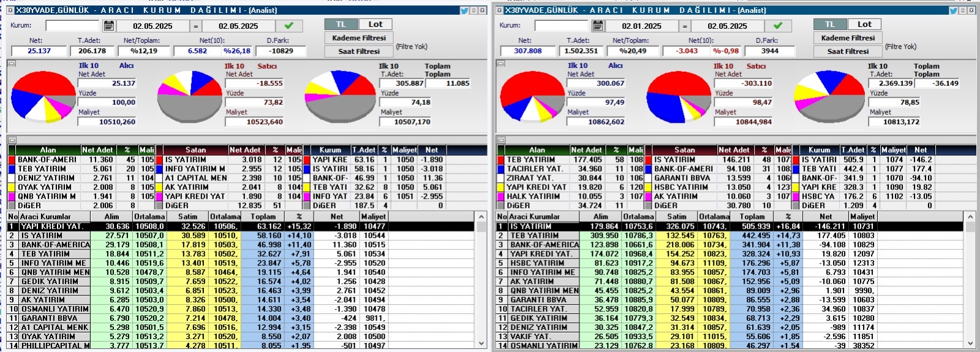This screenshot has width=980, height=352.
Task: Click Net/Toplam value %20,49 in right window
Action: pyautogui.click(x=633, y=51)
